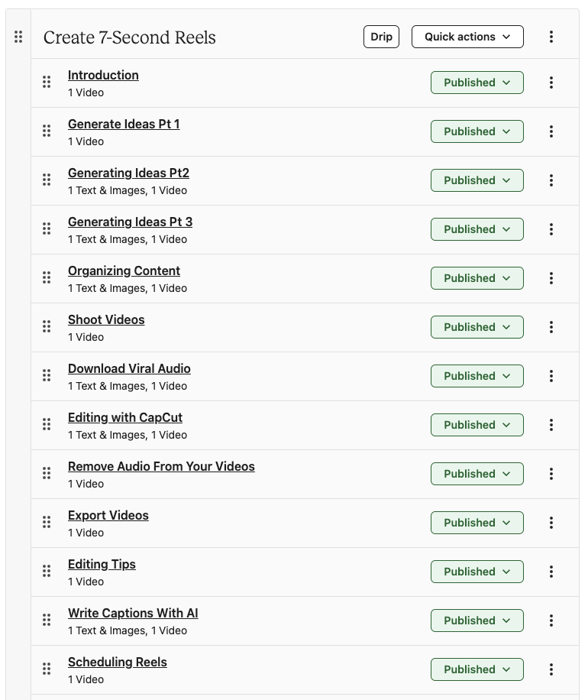Expand the Published status for Generating Ideas Pt 3
Viewport: 588px width, 700px height.
(477, 229)
